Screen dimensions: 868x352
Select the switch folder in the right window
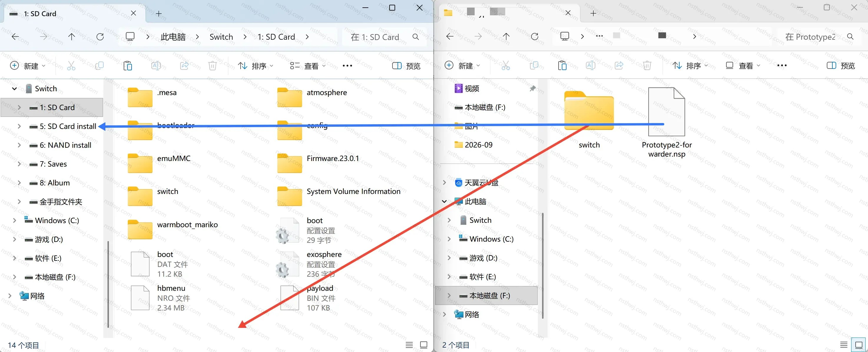(x=589, y=119)
